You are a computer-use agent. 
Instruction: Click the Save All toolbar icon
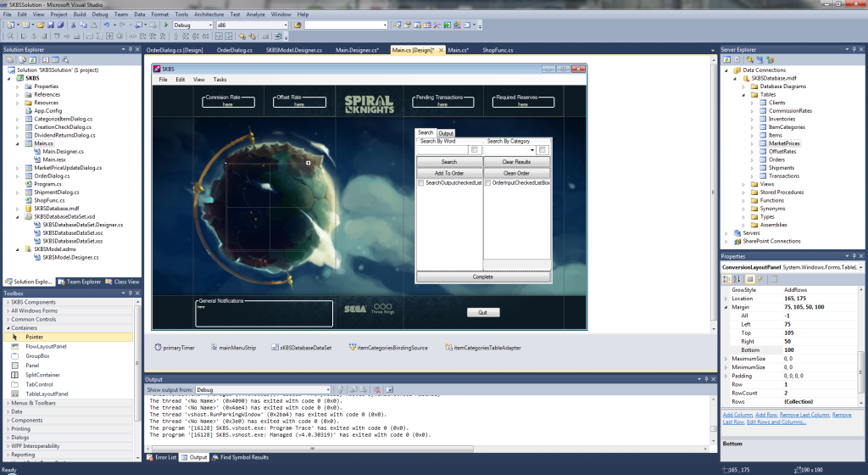(x=60, y=25)
